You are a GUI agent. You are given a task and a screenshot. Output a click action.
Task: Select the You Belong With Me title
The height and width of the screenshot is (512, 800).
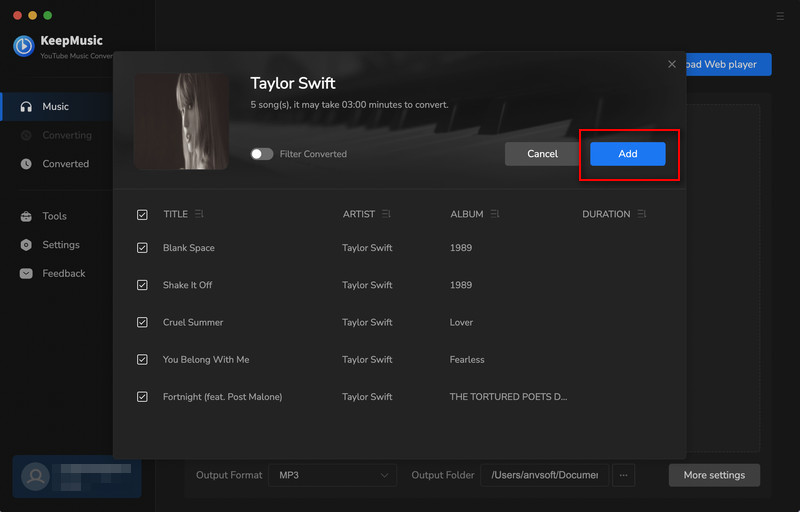206,360
